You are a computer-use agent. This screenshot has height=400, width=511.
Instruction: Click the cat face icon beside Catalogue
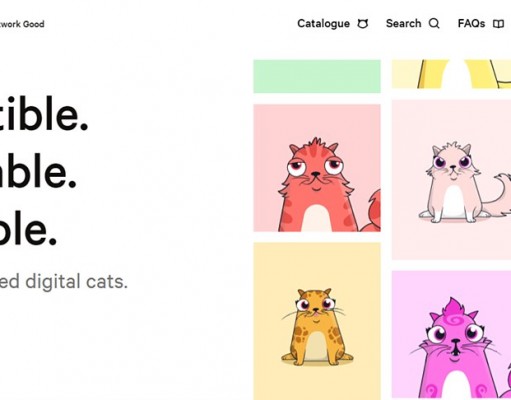[x=363, y=24]
